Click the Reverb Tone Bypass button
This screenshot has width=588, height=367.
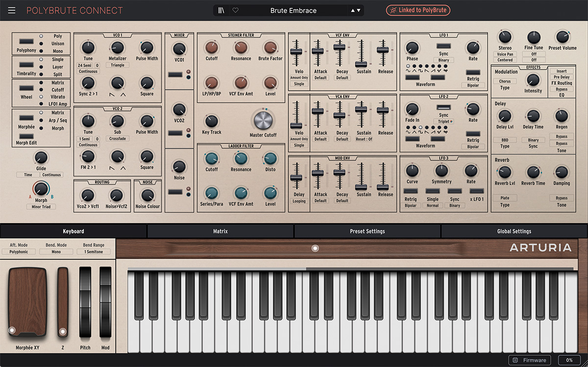pyautogui.click(x=562, y=198)
